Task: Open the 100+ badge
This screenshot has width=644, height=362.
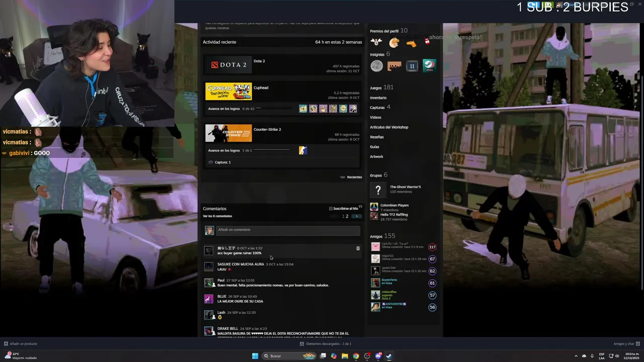Action: pos(394,66)
